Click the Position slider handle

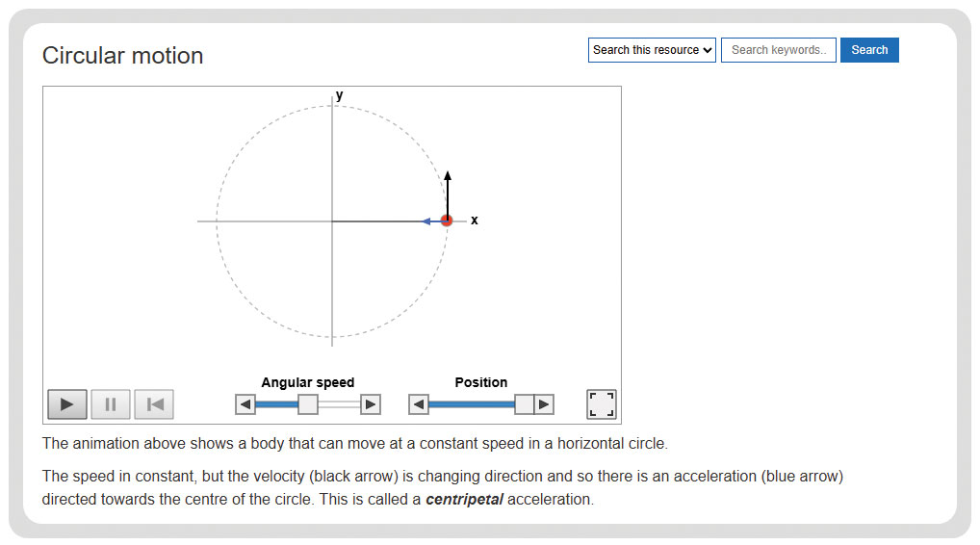[x=525, y=404]
